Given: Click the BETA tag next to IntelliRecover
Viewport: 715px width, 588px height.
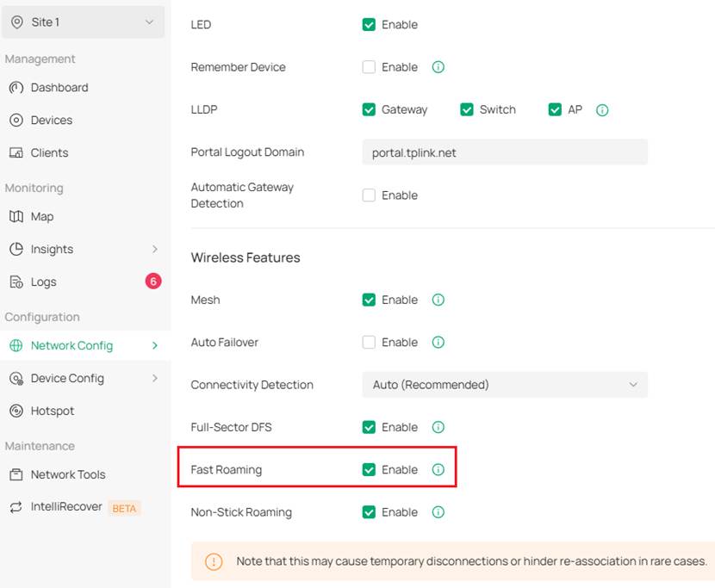Looking at the screenshot, I should (124, 508).
